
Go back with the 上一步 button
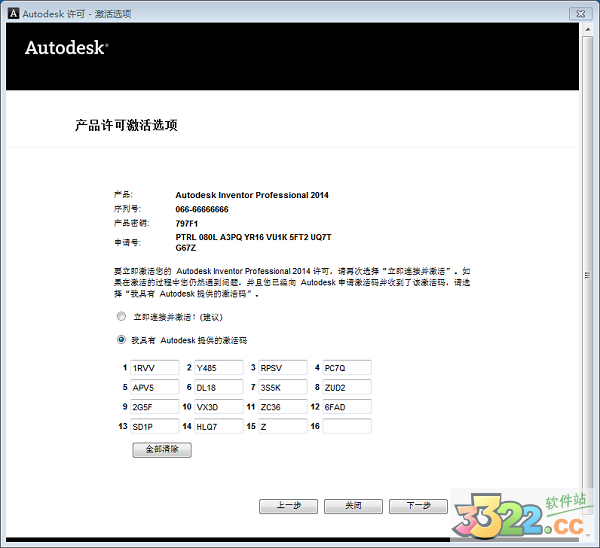[x=289, y=506]
